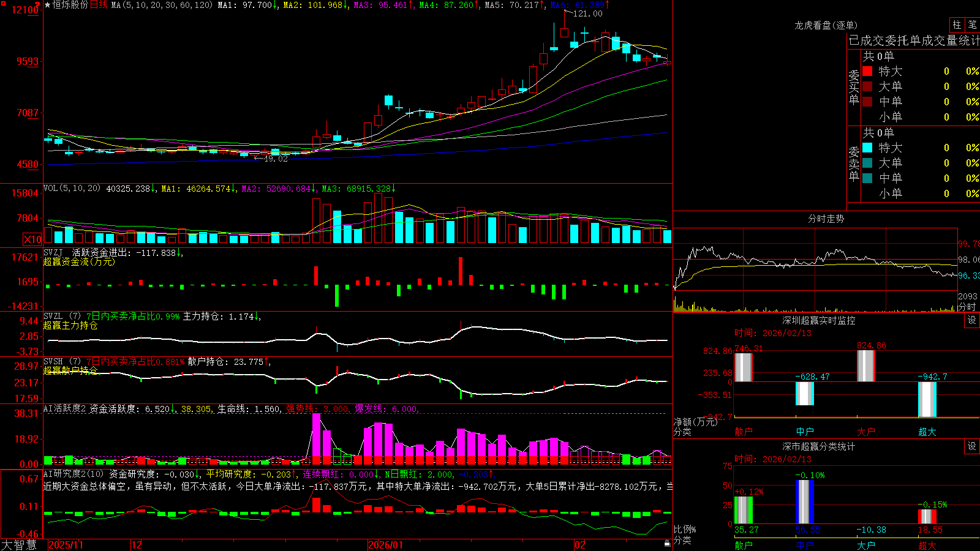
Task: Click the 2026/01 date marker on timeline
Action: coord(385,545)
